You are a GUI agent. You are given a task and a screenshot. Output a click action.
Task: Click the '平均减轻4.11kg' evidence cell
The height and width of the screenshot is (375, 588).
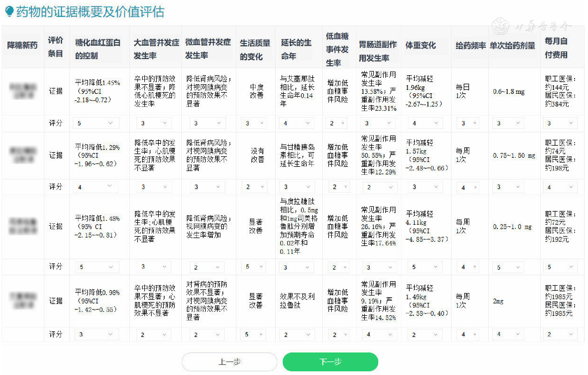click(426, 227)
